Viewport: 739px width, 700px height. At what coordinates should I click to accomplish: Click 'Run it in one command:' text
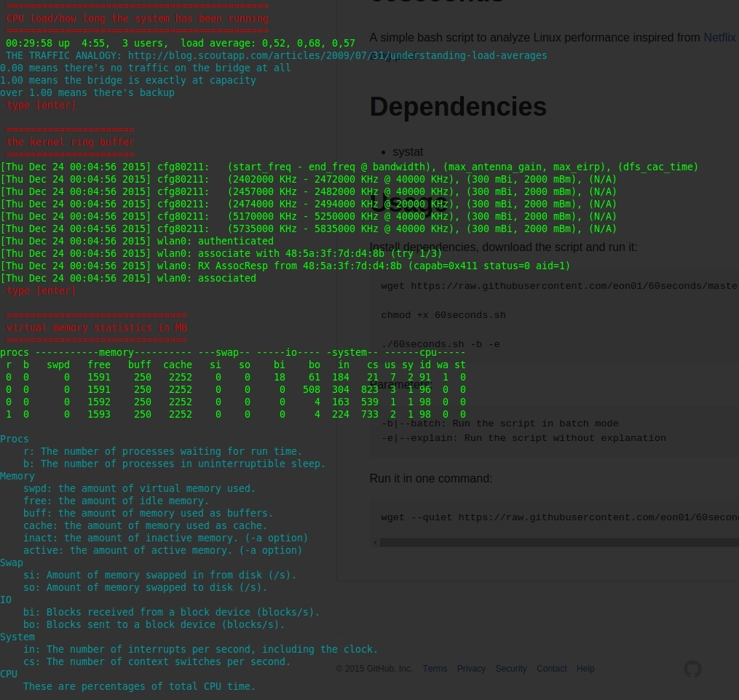click(x=431, y=479)
